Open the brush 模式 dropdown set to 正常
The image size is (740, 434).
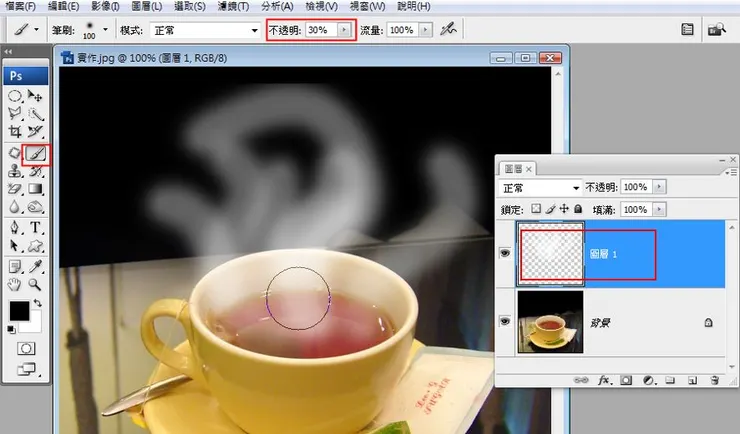206,31
